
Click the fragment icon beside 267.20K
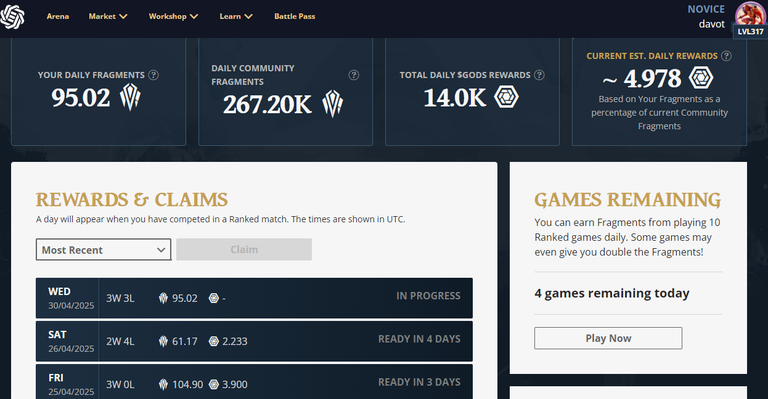[x=333, y=103]
